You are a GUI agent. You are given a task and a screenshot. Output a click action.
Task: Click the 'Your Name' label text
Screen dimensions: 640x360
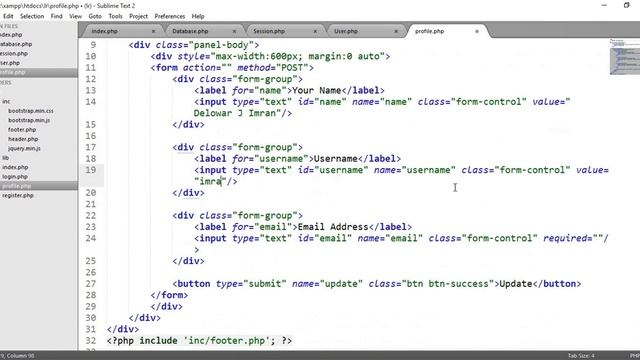point(317,90)
